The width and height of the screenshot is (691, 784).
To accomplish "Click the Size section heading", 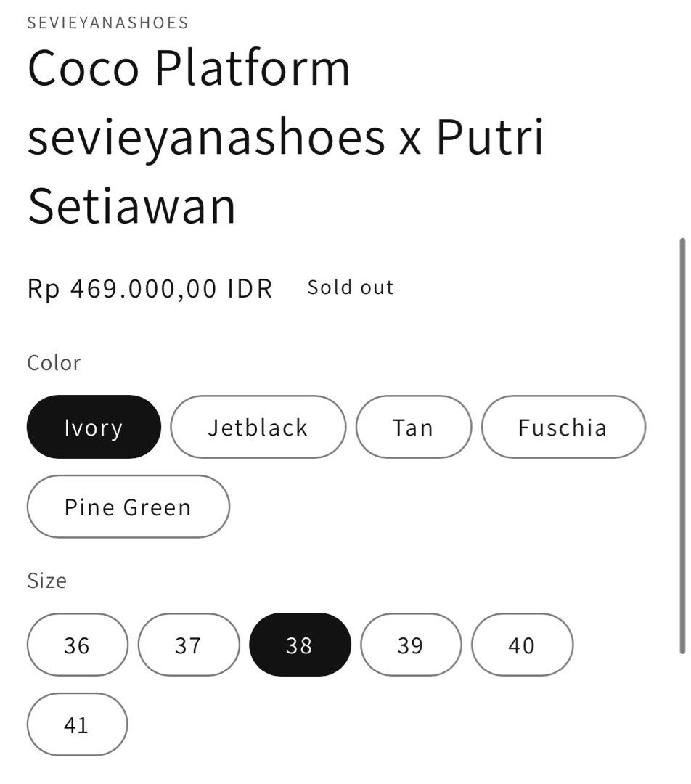I will coord(46,581).
